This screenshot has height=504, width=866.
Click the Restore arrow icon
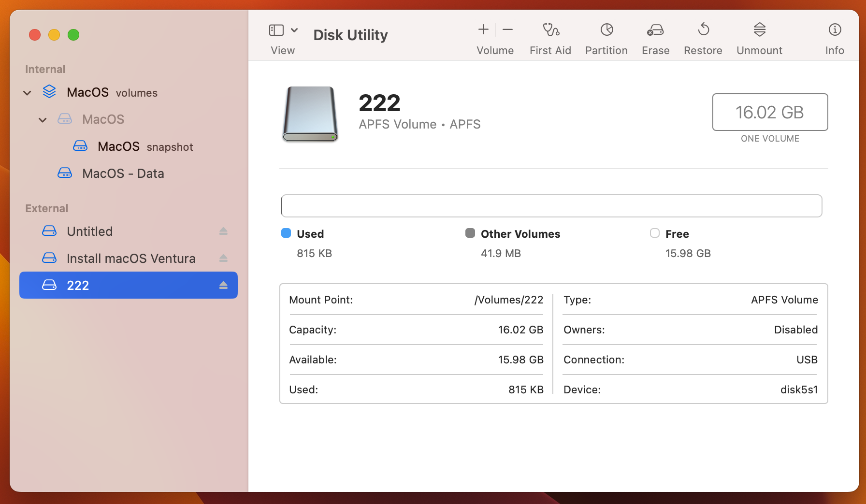click(x=704, y=29)
